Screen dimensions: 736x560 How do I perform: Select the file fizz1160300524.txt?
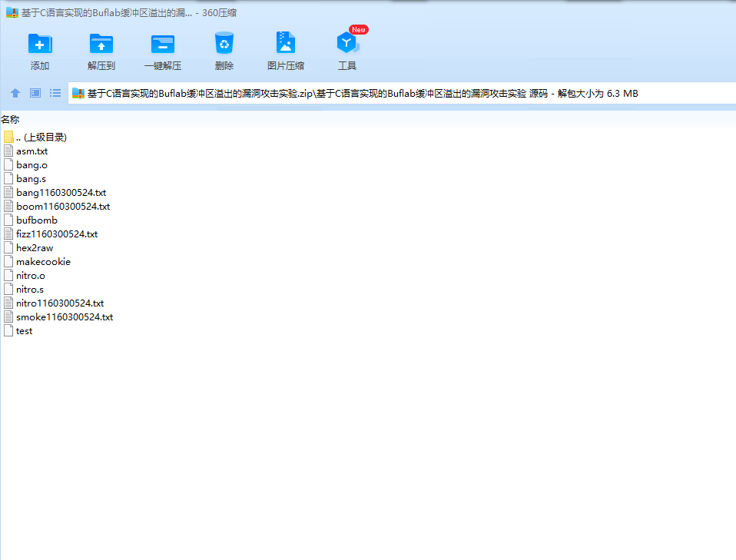[x=57, y=234]
